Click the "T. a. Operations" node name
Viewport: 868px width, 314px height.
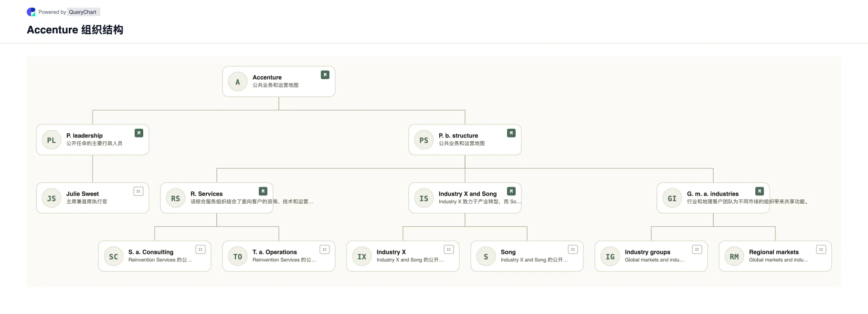point(275,252)
